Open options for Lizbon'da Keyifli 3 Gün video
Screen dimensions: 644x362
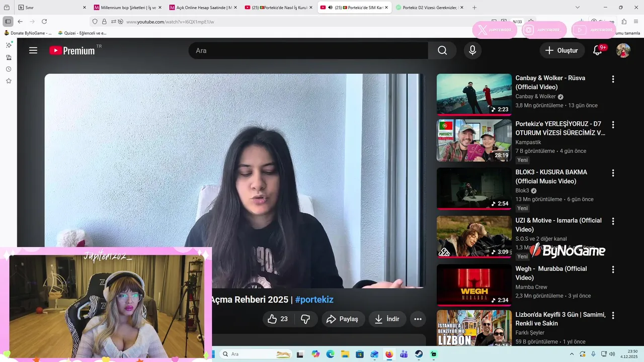pyautogui.click(x=613, y=315)
